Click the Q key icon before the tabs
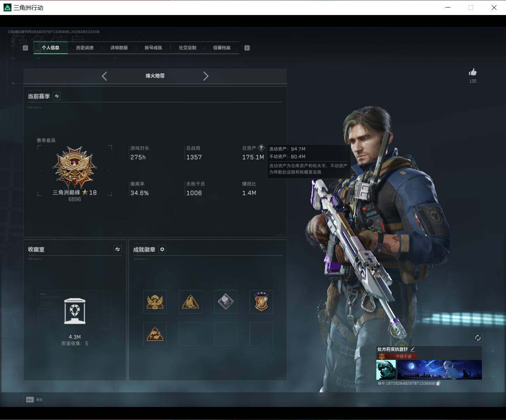The image size is (506, 420). point(25,48)
